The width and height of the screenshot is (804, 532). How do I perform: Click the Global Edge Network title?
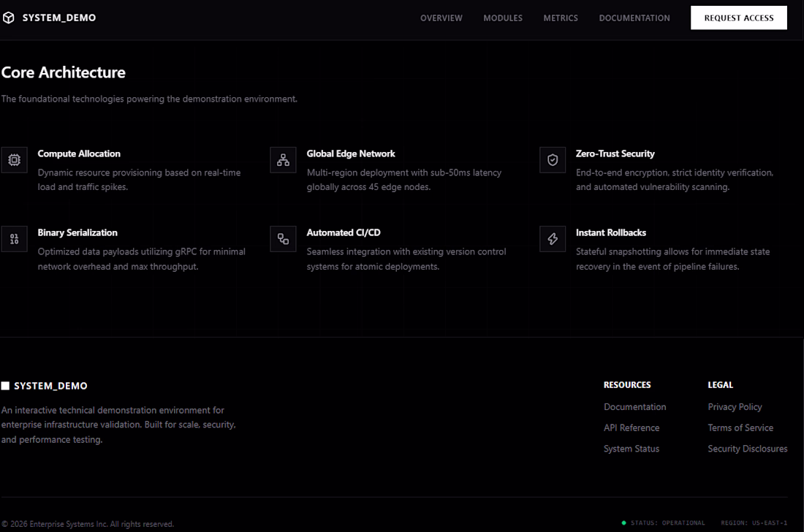pos(351,153)
